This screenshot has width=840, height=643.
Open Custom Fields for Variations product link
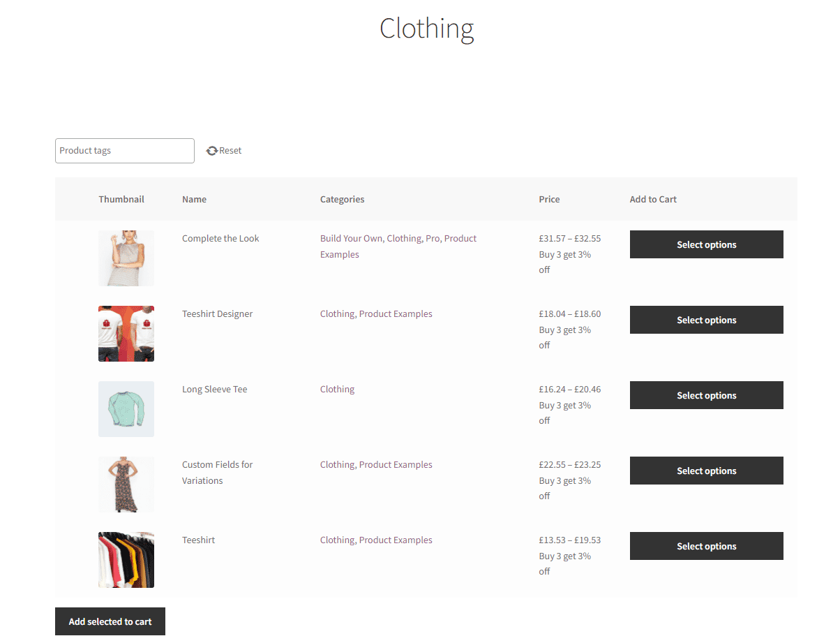point(217,473)
